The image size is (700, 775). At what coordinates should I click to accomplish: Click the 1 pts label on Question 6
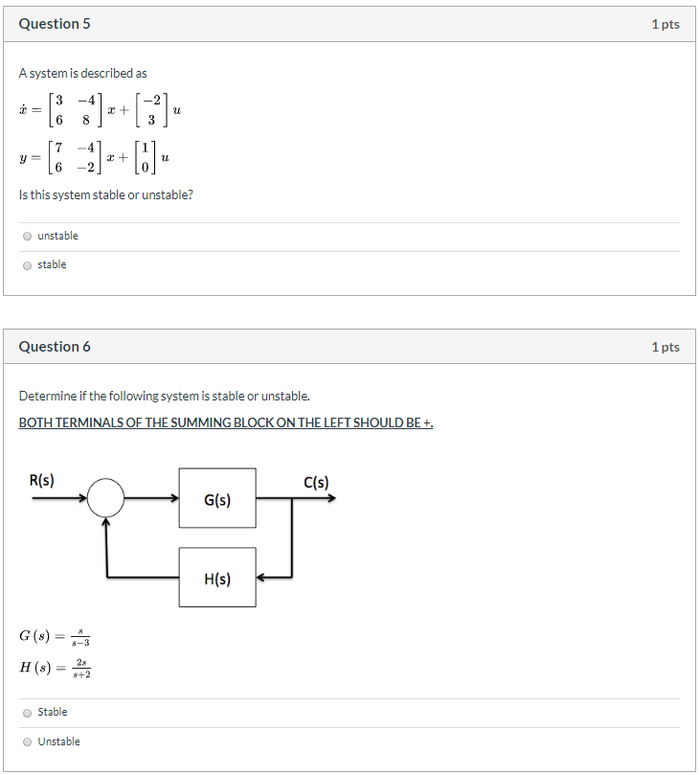click(664, 347)
